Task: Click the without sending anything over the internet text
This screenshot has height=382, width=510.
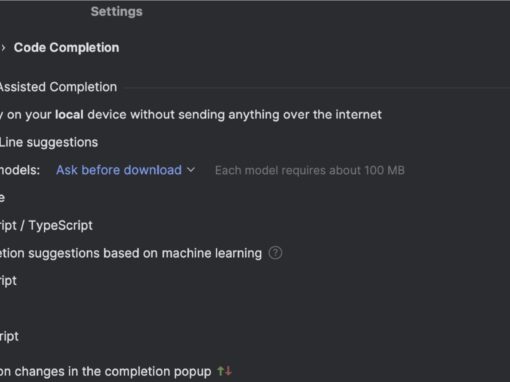Action: pos(256,115)
